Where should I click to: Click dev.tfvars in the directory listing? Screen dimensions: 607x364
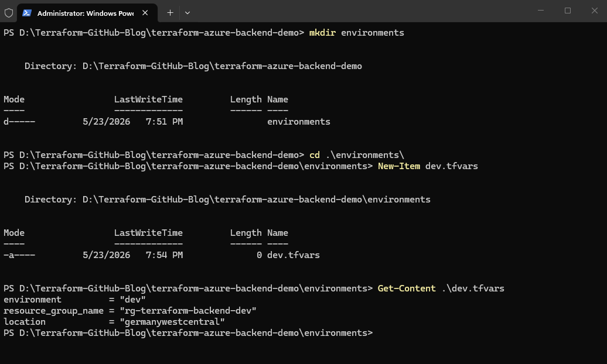(294, 255)
